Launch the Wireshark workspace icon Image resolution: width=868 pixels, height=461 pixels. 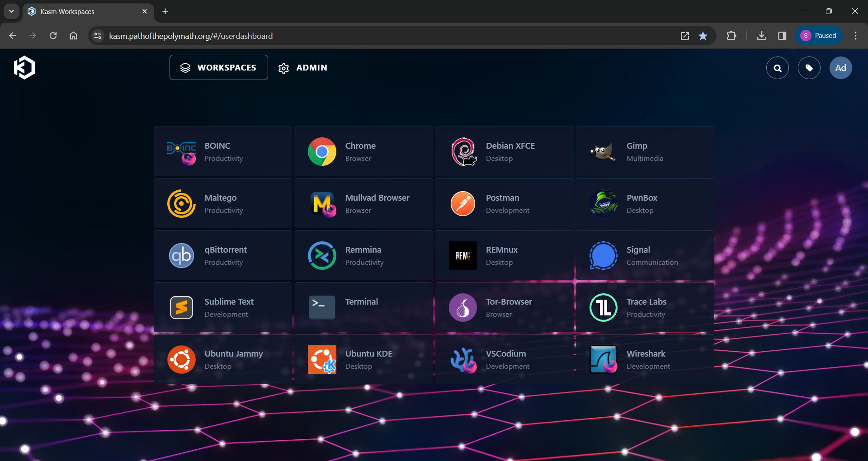tap(604, 360)
